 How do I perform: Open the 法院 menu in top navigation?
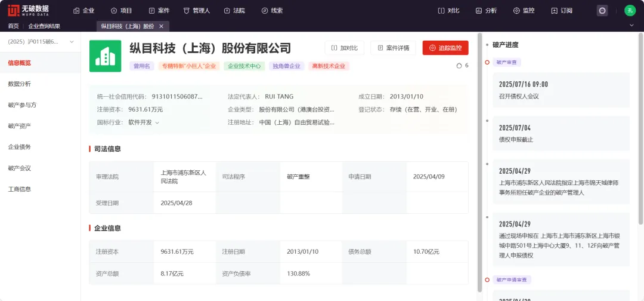click(234, 11)
